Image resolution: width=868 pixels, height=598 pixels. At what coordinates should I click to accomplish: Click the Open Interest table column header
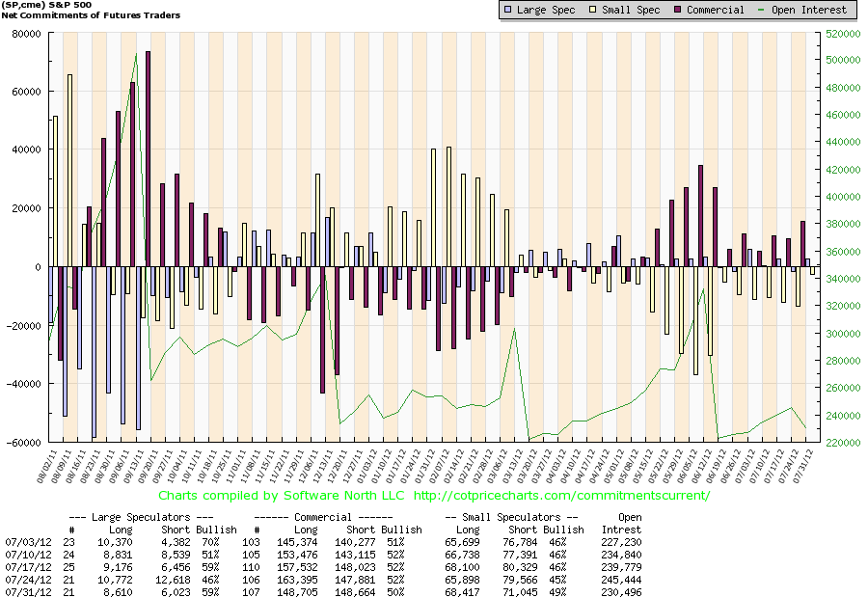pos(622,523)
